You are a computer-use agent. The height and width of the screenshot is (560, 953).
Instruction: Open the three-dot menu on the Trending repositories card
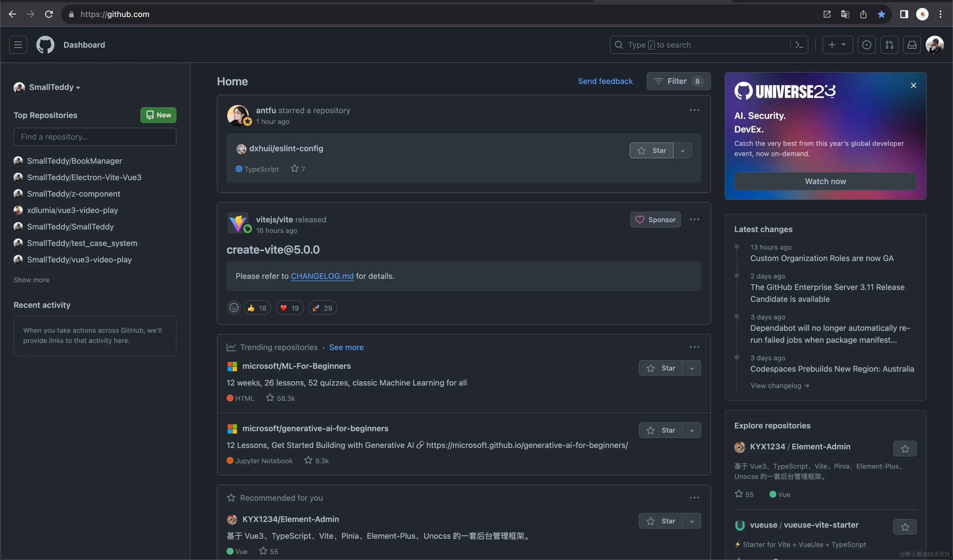[x=694, y=347]
